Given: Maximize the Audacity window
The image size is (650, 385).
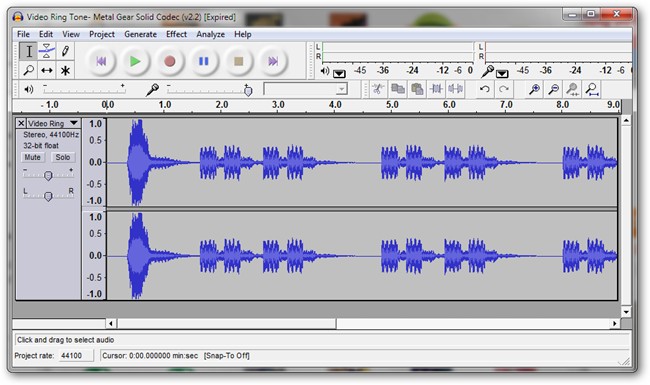Looking at the screenshot, I should [591, 14].
